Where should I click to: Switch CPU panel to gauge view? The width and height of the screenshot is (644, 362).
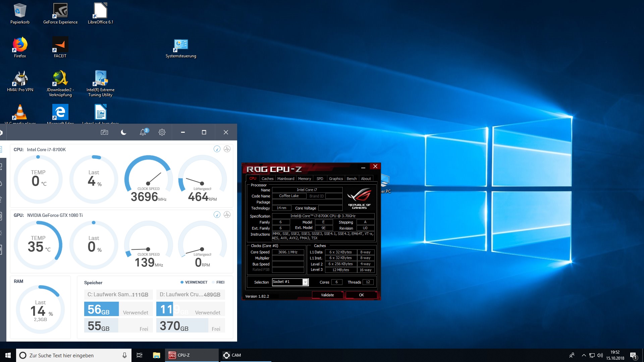217,149
